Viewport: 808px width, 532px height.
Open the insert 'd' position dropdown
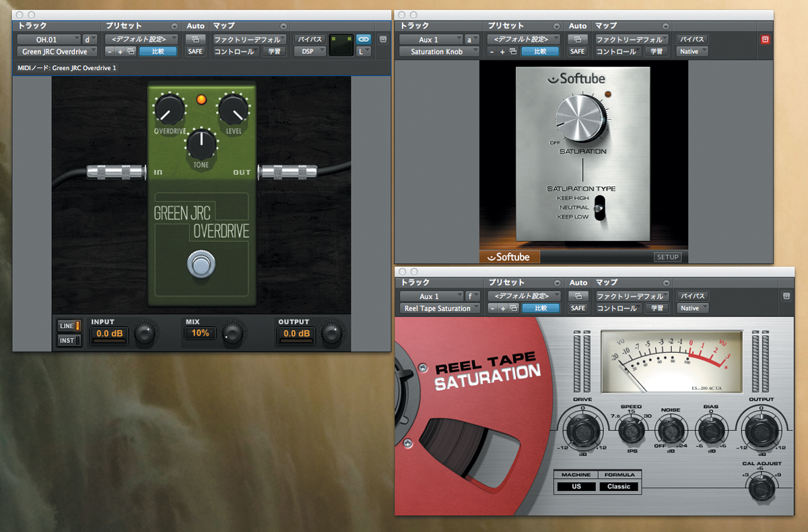click(90, 40)
